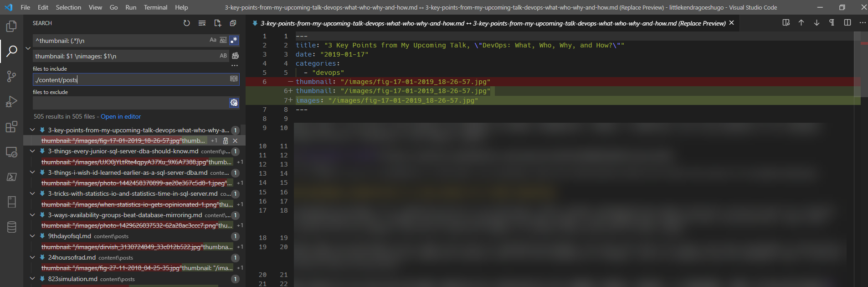868x287 pixels.
Task: Dismiss the 3-key-points match row
Action: (235, 141)
